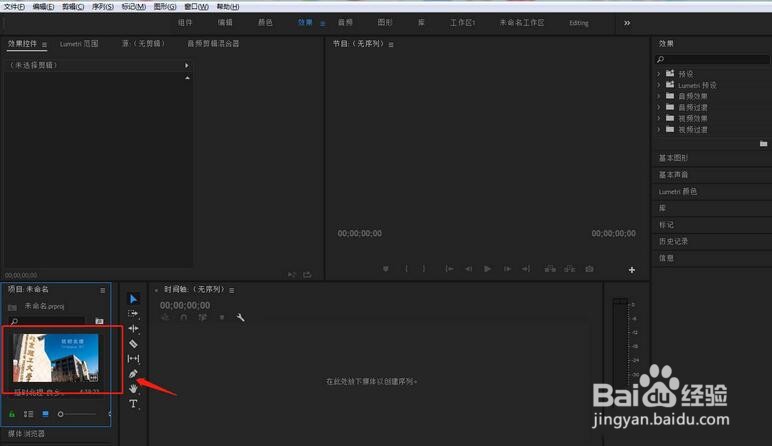The image size is (772, 446).
Task: Switch project panel to icon view
Action: coord(45,414)
